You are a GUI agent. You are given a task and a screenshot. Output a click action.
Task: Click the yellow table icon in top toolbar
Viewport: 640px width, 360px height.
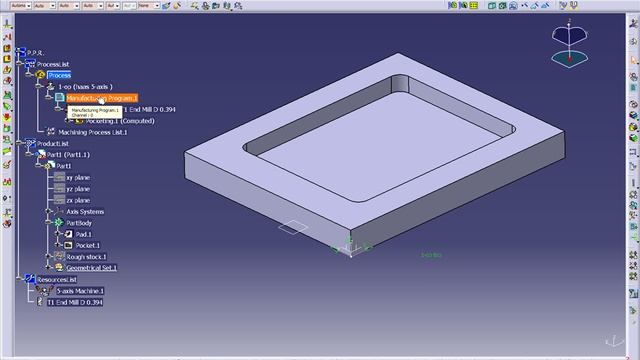[x=473, y=5]
